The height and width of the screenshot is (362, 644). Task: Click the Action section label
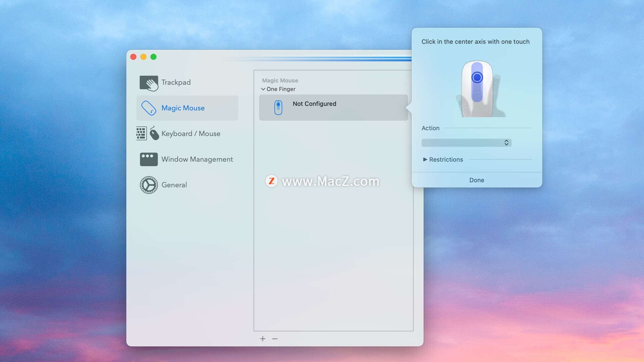pyautogui.click(x=430, y=128)
